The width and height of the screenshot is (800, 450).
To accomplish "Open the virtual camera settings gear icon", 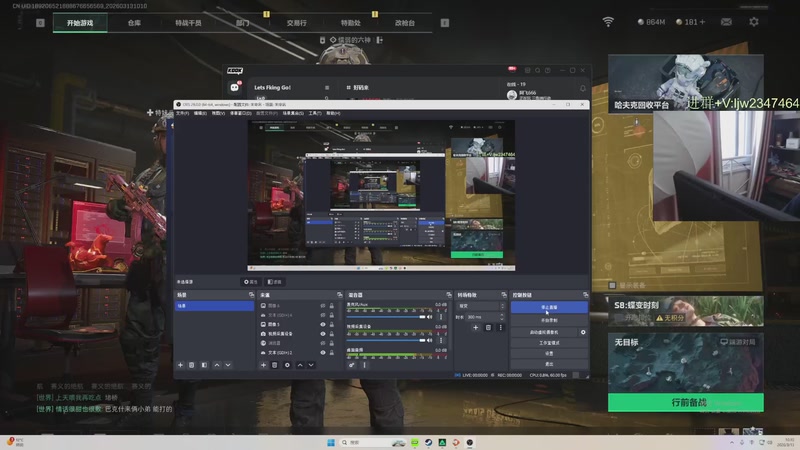I will tap(583, 332).
